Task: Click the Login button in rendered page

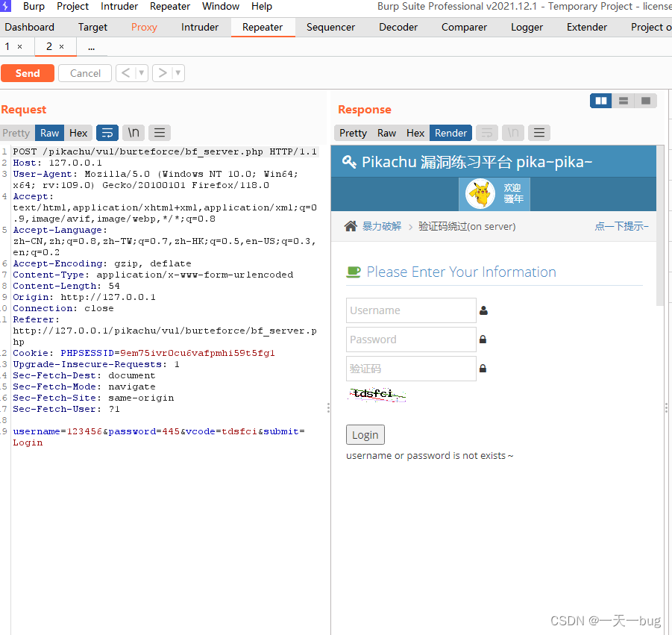Action: (x=365, y=435)
